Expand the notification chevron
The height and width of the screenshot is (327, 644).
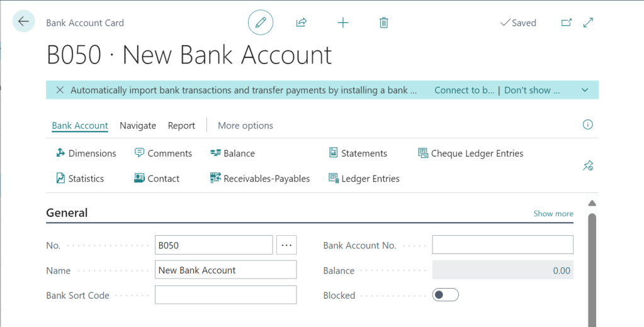click(x=585, y=90)
